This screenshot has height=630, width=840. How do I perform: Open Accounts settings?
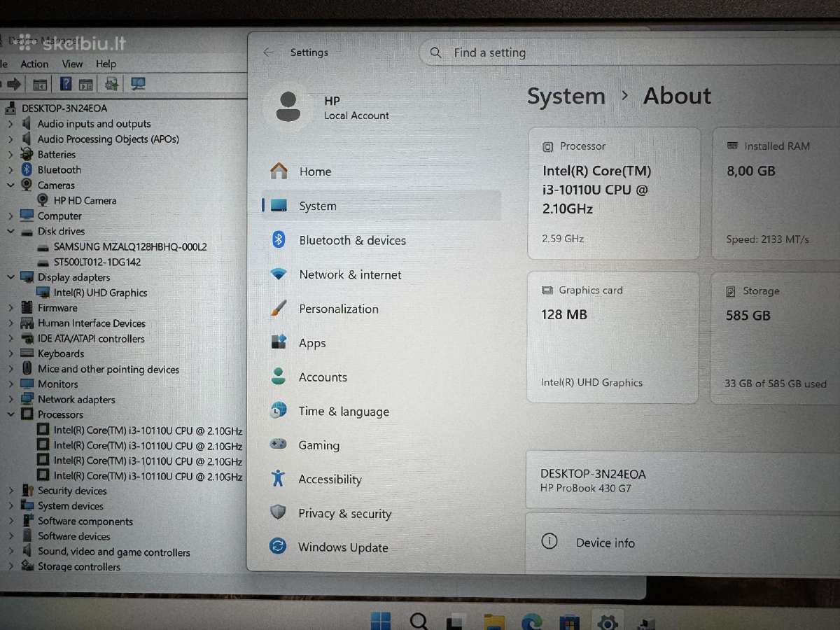click(x=381, y=377)
